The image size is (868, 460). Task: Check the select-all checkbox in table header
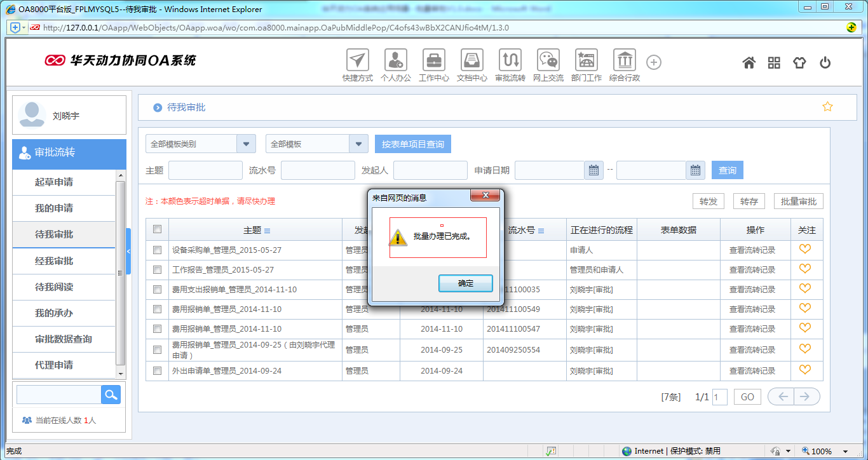[x=157, y=229]
